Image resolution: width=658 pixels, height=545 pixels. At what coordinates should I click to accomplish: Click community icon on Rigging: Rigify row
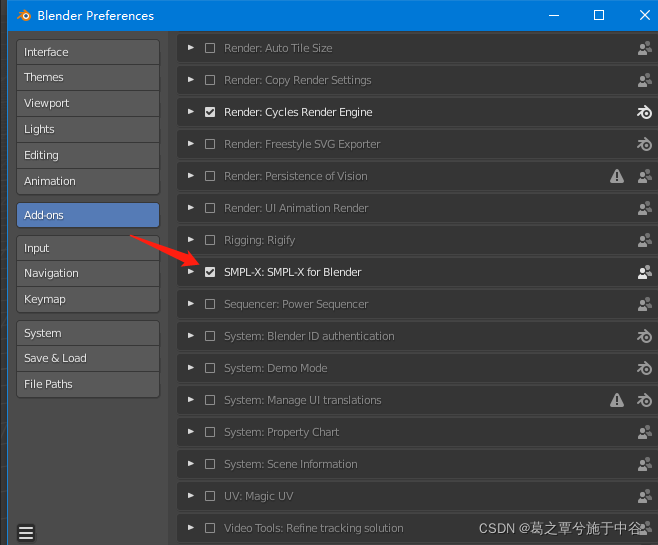click(x=645, y=240)
